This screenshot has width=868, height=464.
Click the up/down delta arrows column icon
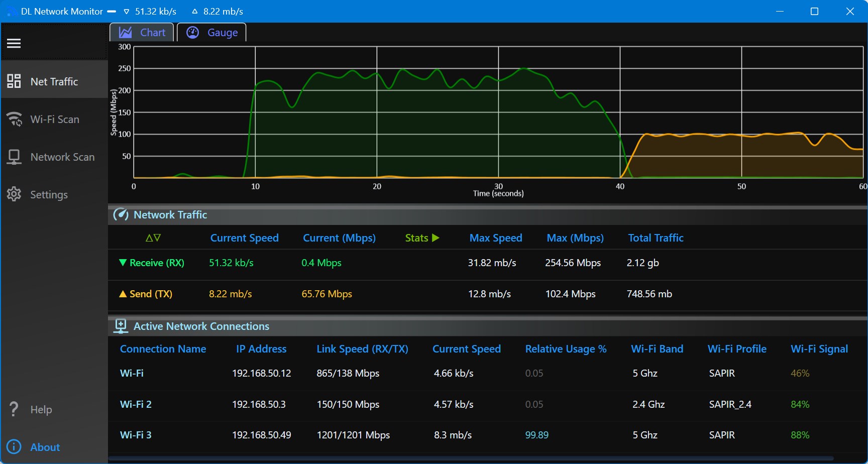coord(153,238)
